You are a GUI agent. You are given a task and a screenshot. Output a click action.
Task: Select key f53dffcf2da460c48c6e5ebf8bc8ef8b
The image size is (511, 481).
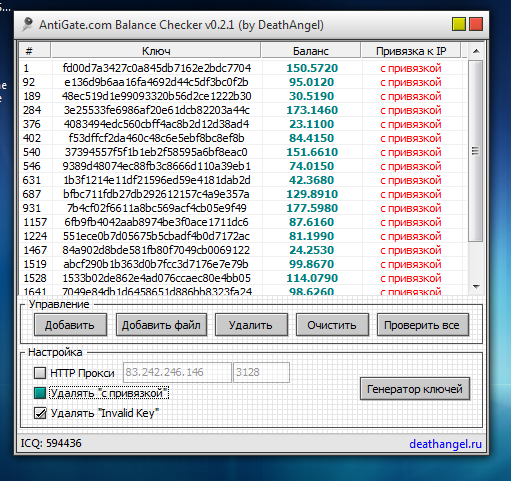coord(156,138)
